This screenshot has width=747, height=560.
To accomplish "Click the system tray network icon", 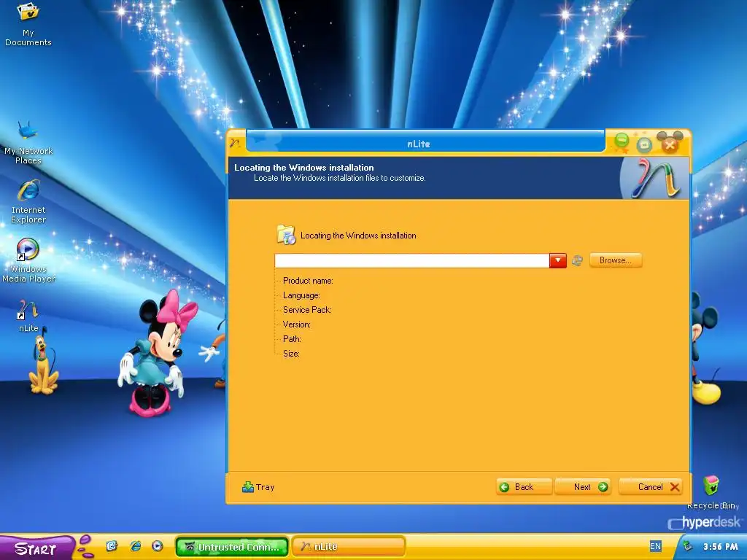I will [687, 546].
